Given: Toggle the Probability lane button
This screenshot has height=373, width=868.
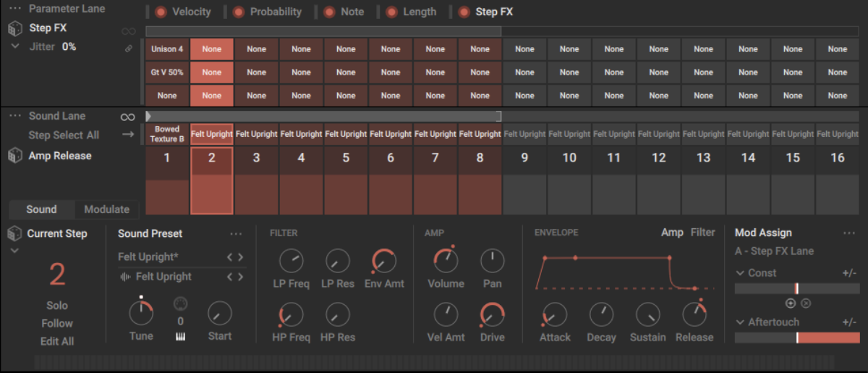Looking at the screenshot, I should click(239, 12).
